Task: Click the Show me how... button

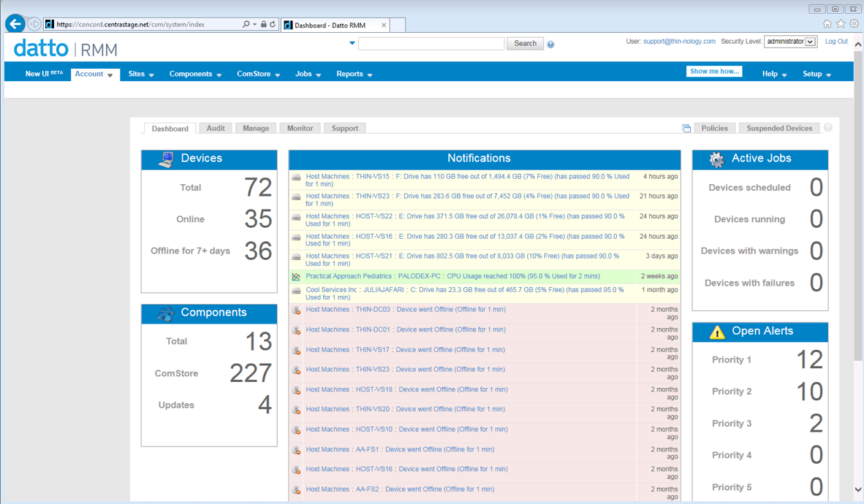Action: (714, 71)
